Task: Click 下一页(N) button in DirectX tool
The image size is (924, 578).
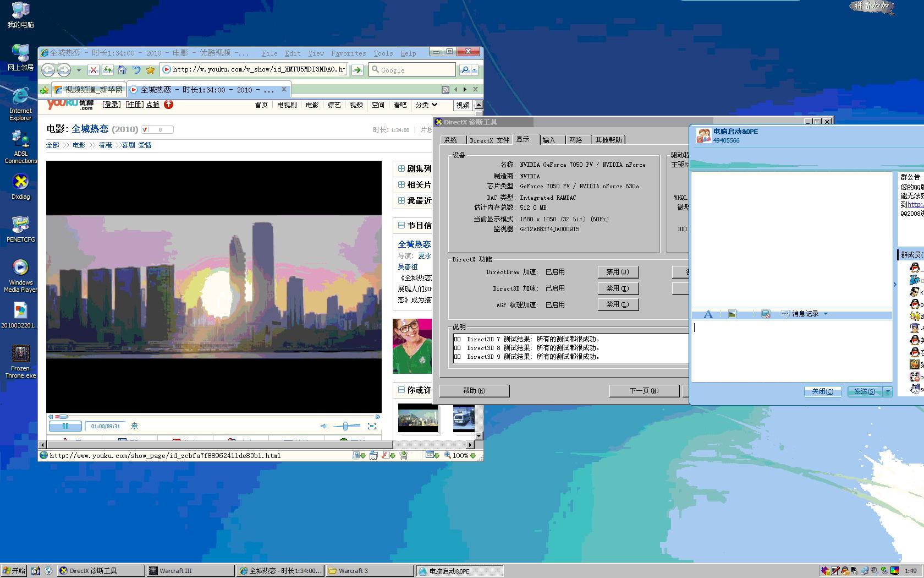Action: click(x=643, y=391)
